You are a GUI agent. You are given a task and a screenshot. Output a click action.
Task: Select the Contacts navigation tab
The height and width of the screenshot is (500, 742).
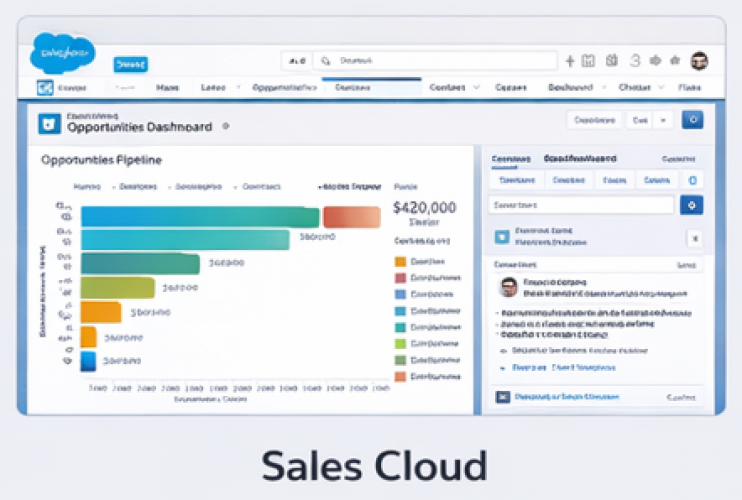(447, 88)
